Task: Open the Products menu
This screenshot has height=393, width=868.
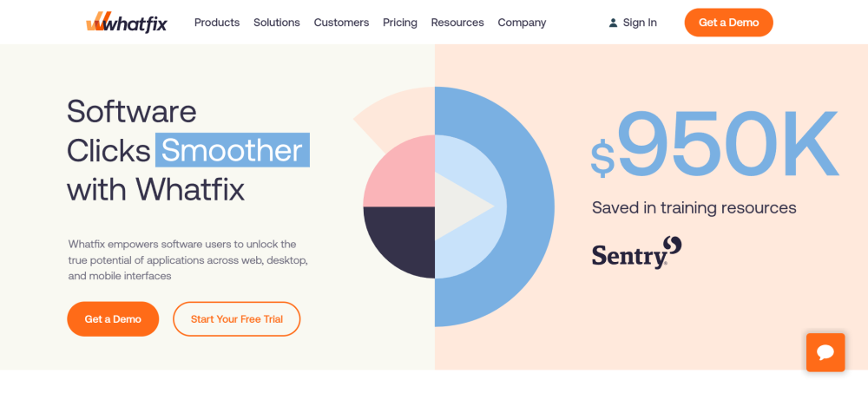Action: point(217,23)
